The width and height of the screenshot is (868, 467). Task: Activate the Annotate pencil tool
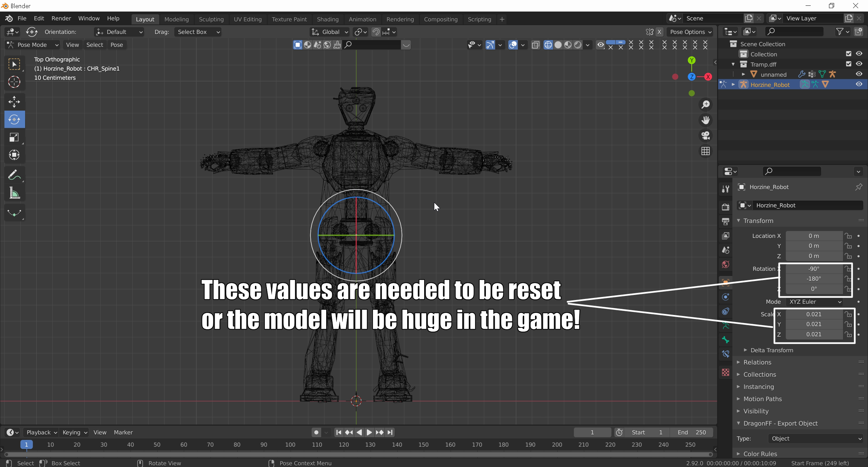click(14, 175)
